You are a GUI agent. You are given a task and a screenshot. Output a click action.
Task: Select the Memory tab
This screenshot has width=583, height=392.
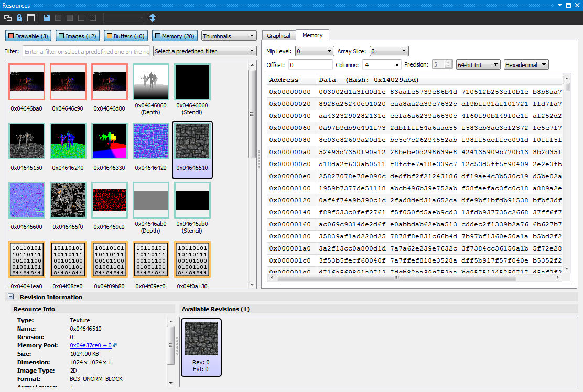[x=312, y=35]
